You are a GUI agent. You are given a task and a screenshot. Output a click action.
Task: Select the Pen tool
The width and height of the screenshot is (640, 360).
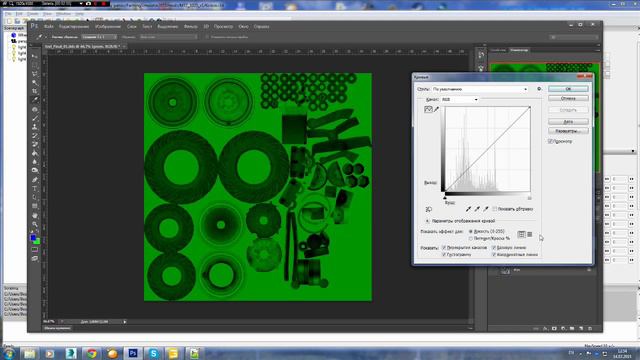(x=35, y=180)
